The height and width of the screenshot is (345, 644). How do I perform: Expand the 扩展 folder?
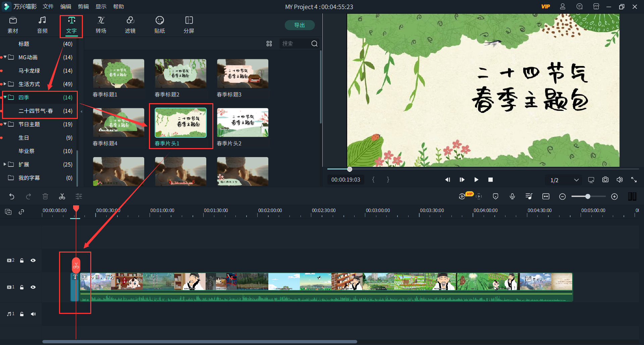[5, 164]
